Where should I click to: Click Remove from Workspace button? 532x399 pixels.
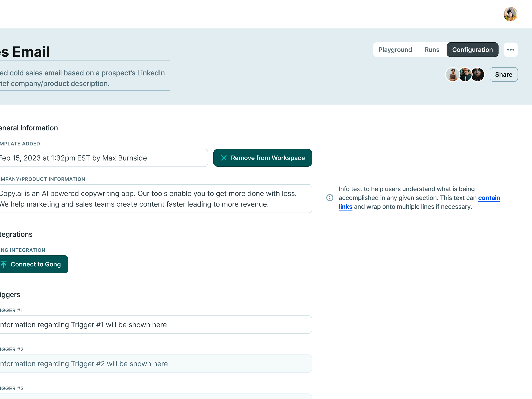coord(263,158)
